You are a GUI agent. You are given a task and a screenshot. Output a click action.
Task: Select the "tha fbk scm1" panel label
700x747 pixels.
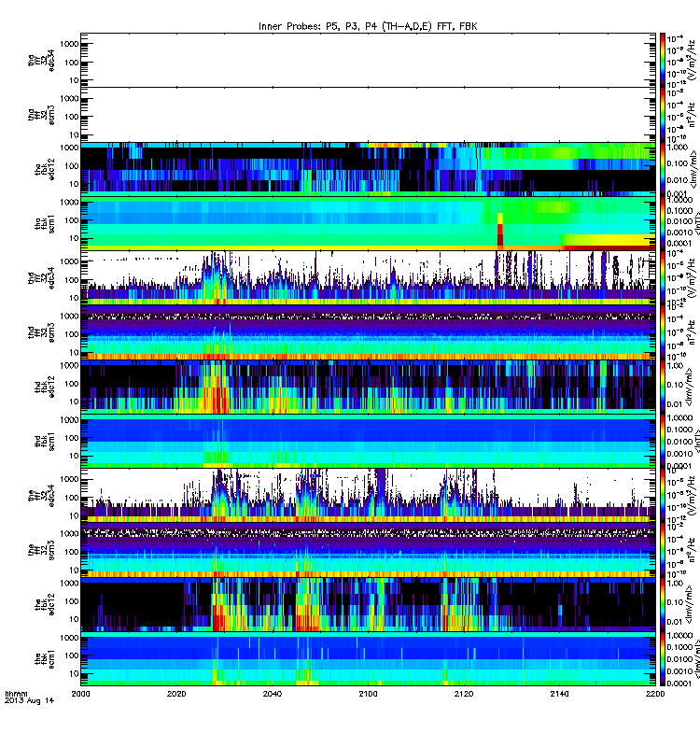[45, 224]
